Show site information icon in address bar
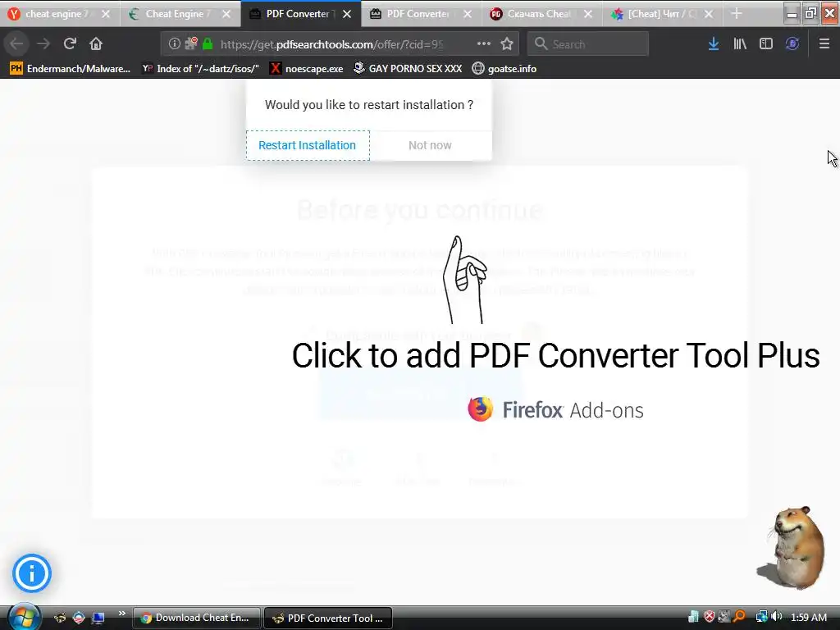Viewport: 840px width, 630px height. [174, 43]
